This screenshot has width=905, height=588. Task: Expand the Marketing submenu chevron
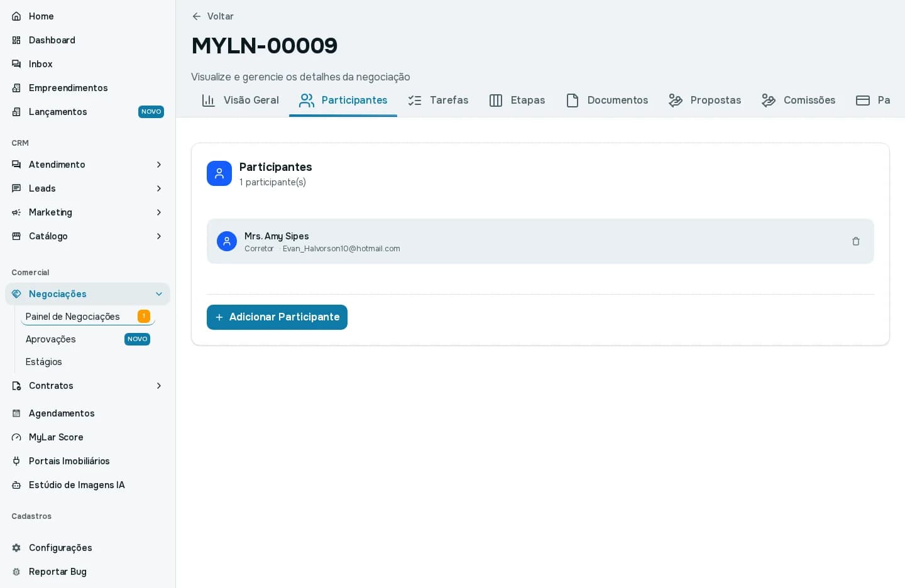pos(159,212)
